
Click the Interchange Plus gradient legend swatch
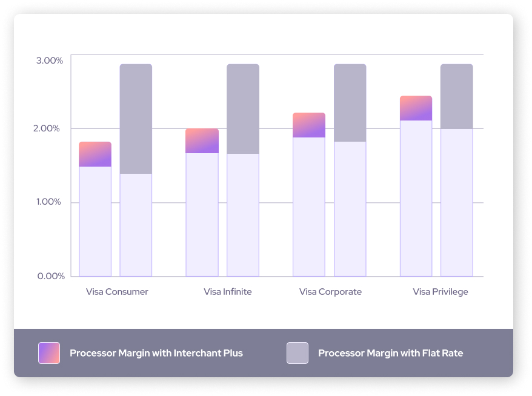point(49,353)
